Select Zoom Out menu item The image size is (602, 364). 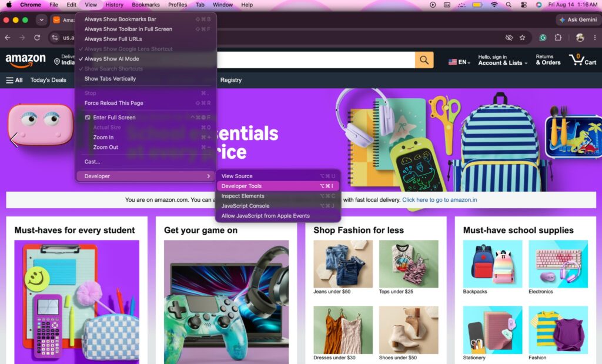coord(145,148)
